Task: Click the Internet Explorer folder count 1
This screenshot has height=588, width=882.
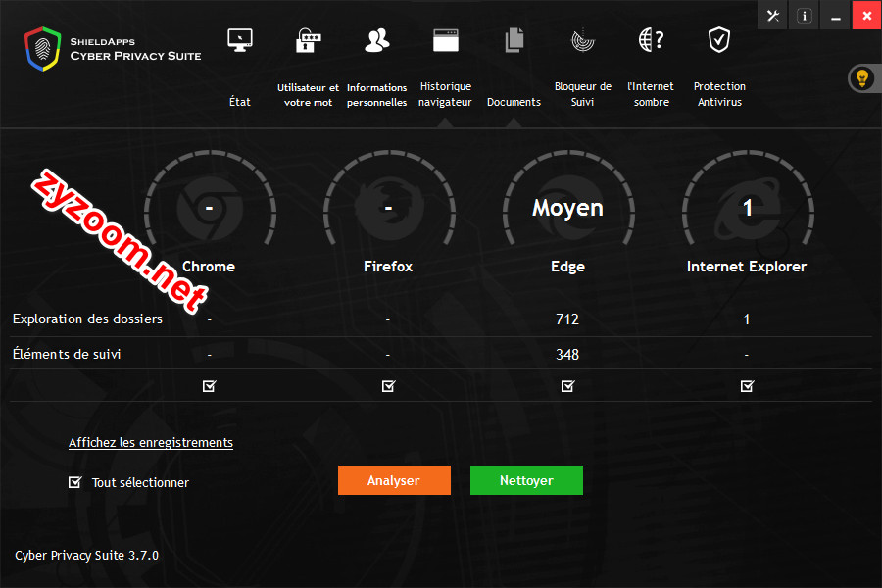Action: pos(747,319)
